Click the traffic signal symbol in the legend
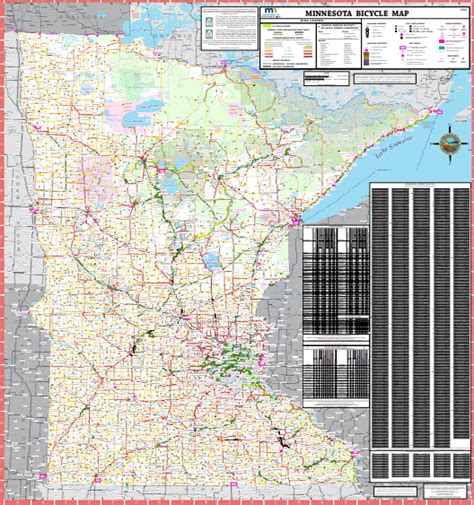Screen dimensions: 474x505 [367, 32]
